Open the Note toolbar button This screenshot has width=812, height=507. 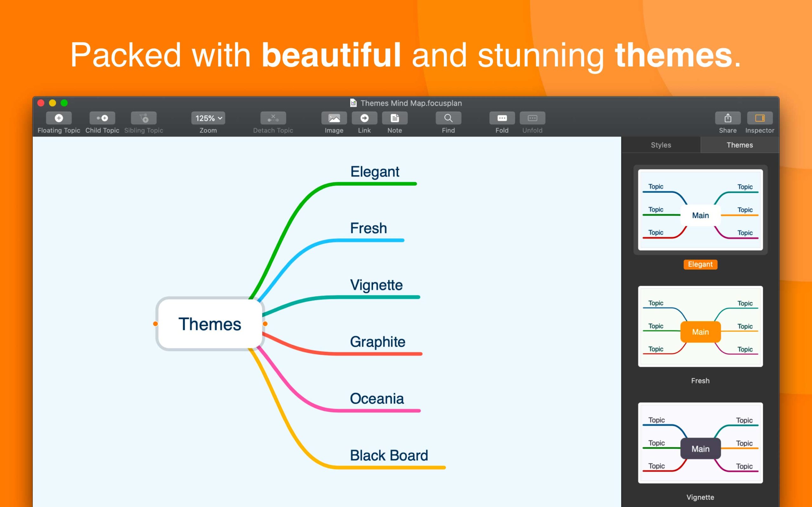coord(395,118)
